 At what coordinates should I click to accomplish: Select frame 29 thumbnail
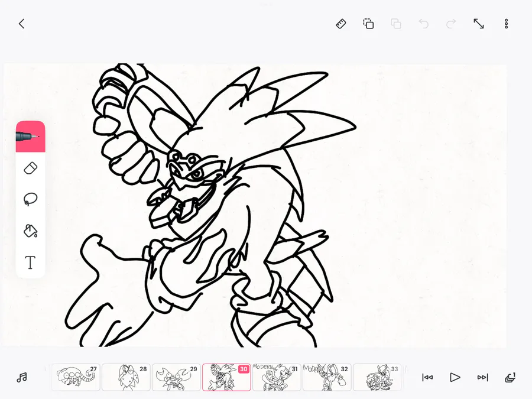[176, 377]
